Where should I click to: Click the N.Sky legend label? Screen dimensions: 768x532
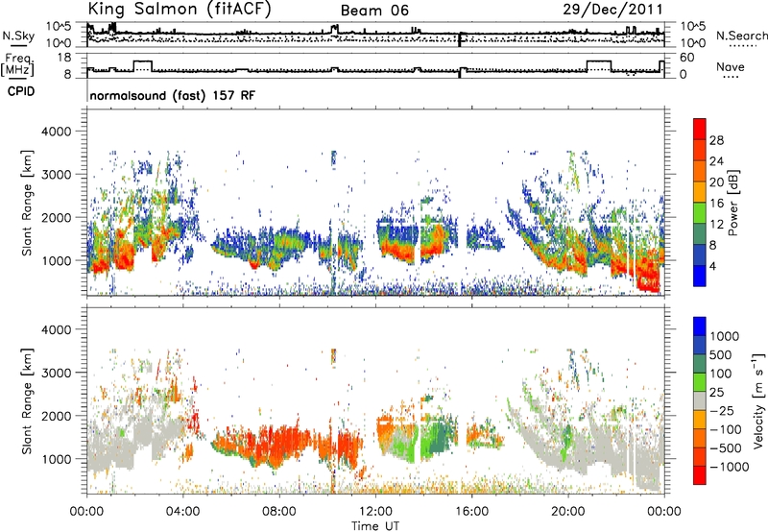click(x=18, y=36)
